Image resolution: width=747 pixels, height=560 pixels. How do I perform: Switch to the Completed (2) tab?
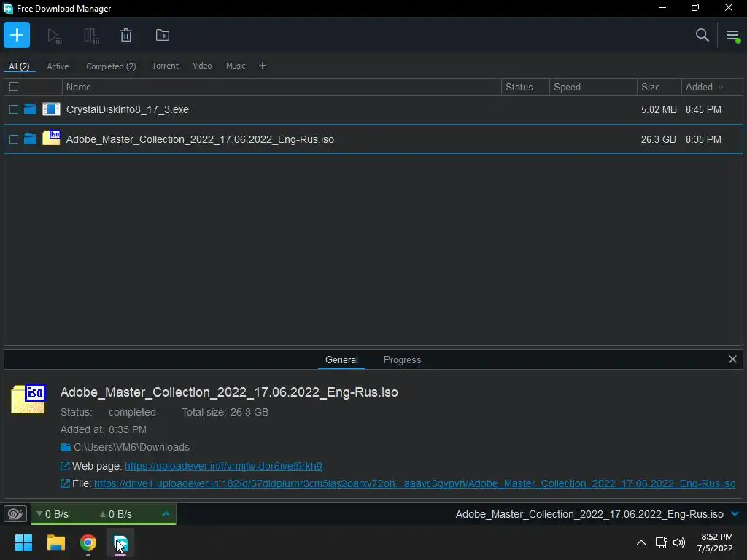point(111,66)
